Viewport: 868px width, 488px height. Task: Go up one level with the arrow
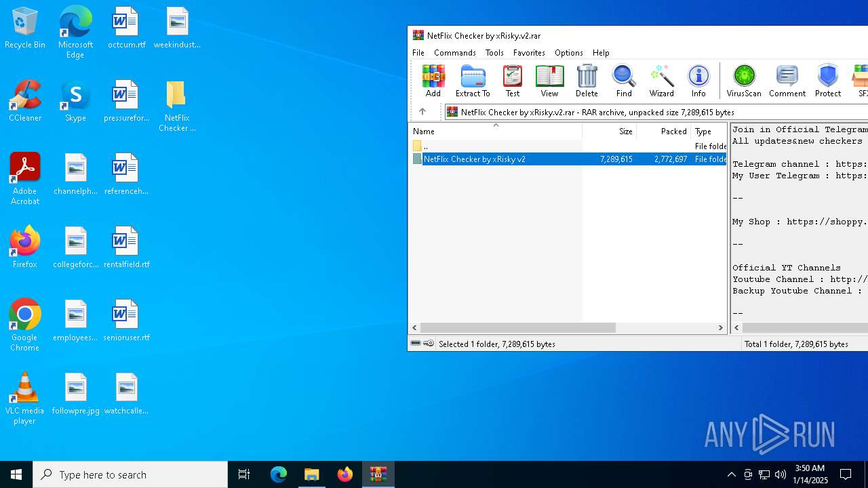[422, 112]
